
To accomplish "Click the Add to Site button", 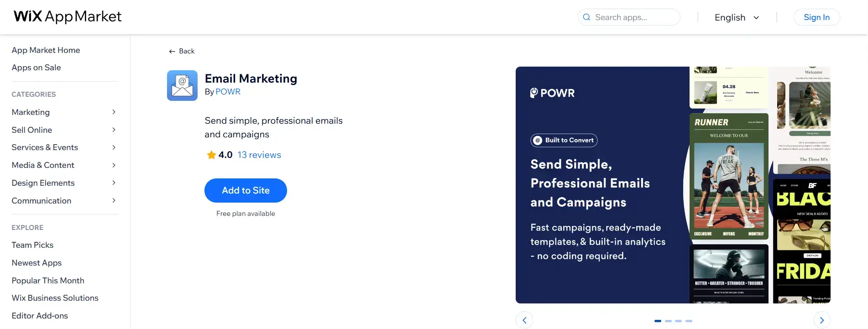I will [x=246, y=190].
